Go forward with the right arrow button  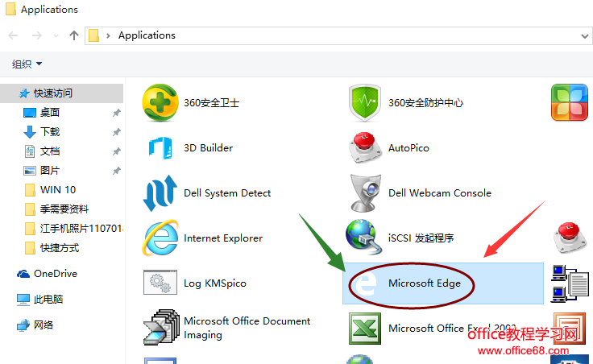37,35
